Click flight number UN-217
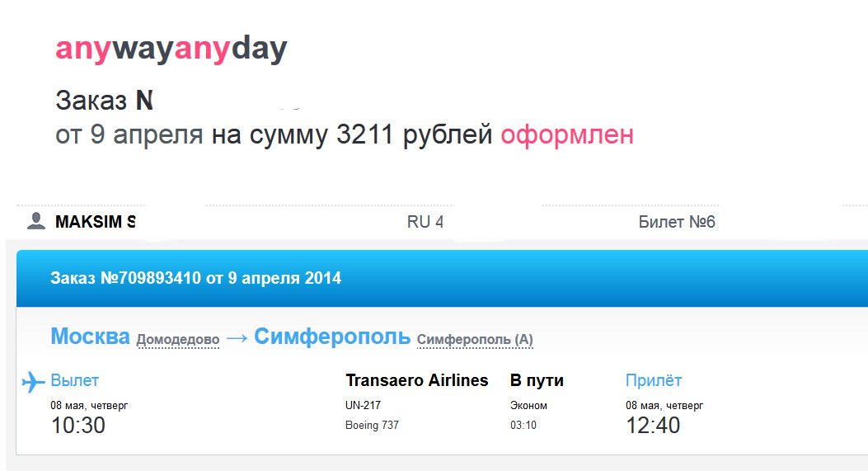The width and height of the screenshot is (868, 471). pyautogui.click(x=364, y=405)
